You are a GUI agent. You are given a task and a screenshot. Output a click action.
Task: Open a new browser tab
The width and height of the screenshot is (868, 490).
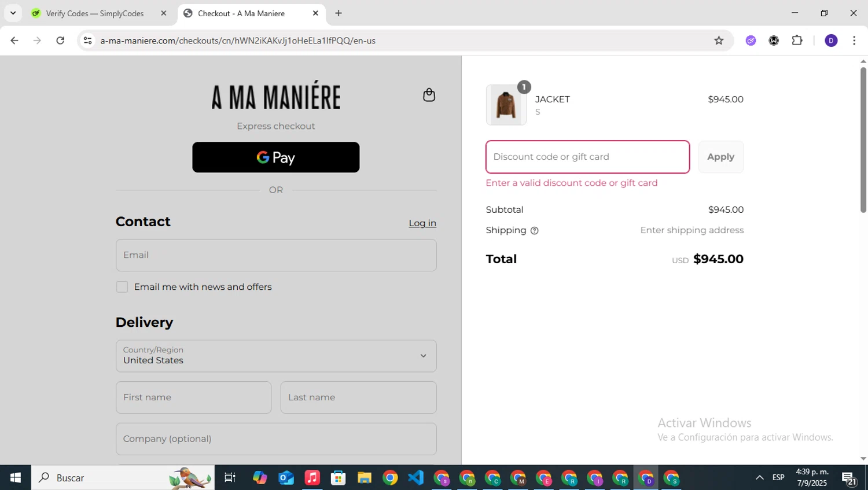pos(339,13)
